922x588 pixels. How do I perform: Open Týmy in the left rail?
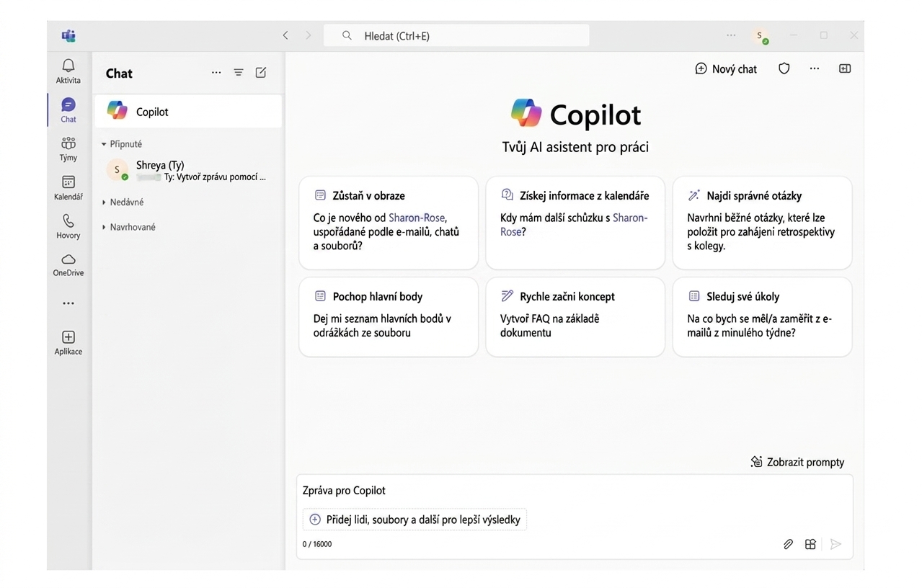click(x=68, y=143)
